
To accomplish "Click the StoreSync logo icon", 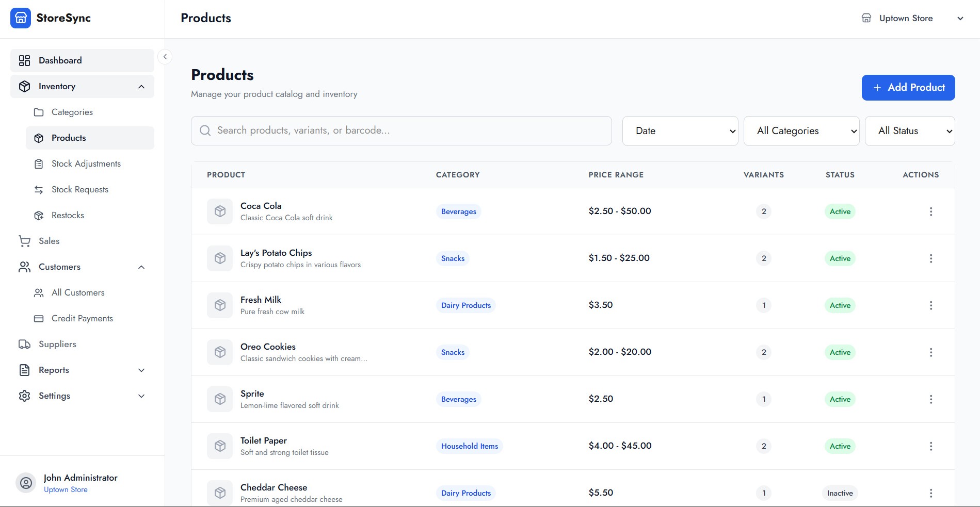I will point(21,18).
